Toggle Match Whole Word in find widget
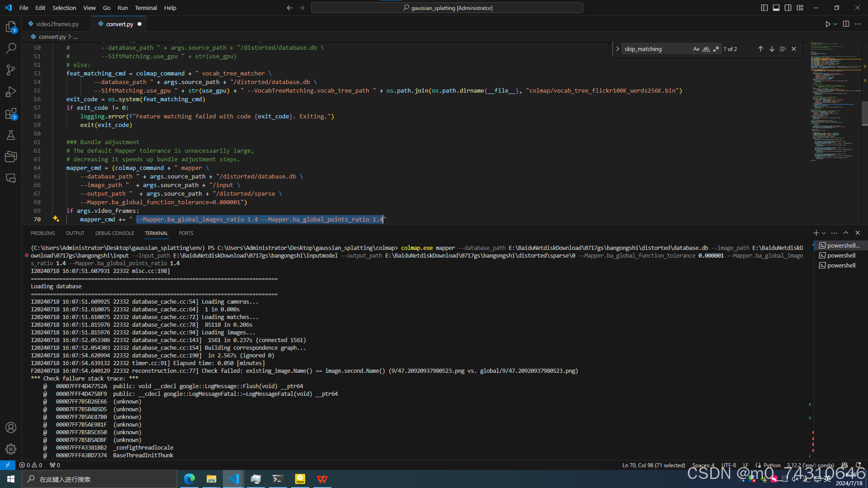This screenshot has height=488, width=868. [x=706, y=49]
